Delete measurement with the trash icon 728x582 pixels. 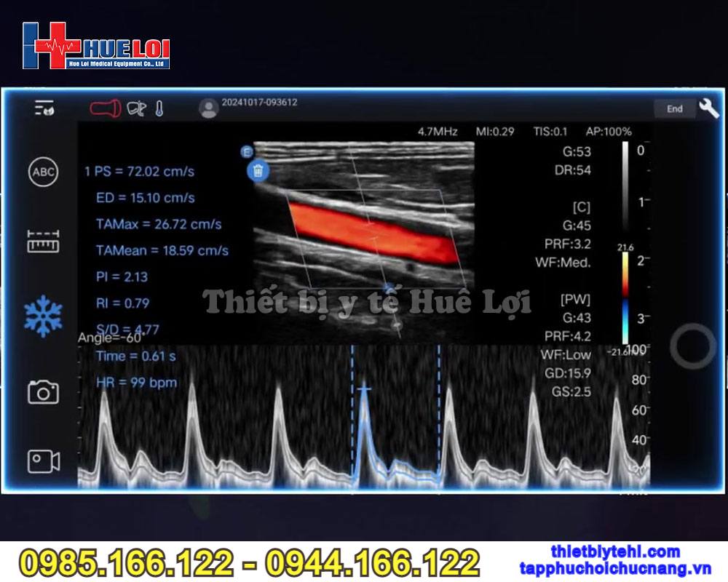[258, 172]
